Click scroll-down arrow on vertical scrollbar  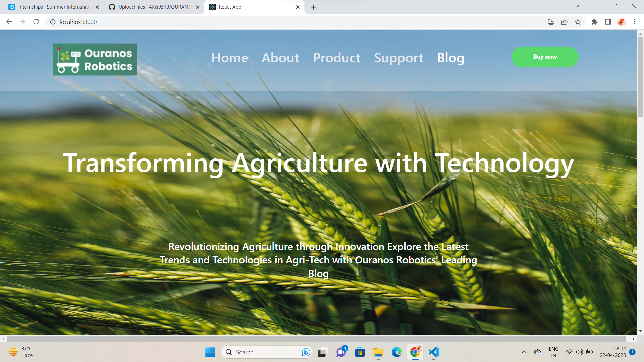[x=640, y=331]
